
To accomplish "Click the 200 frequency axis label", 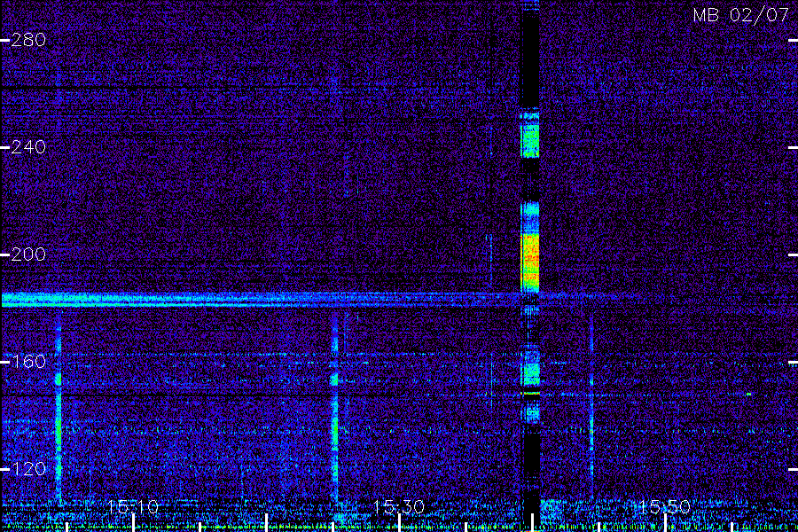I will tap(28, 254).
